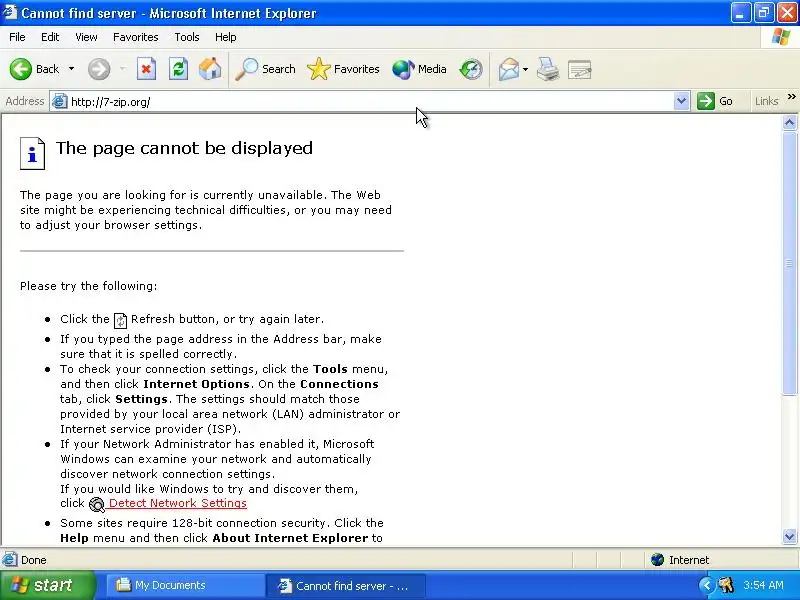800x600 pixels.
Task: Click the Detect Network Settings link
Action: click(x=178, y=503)
